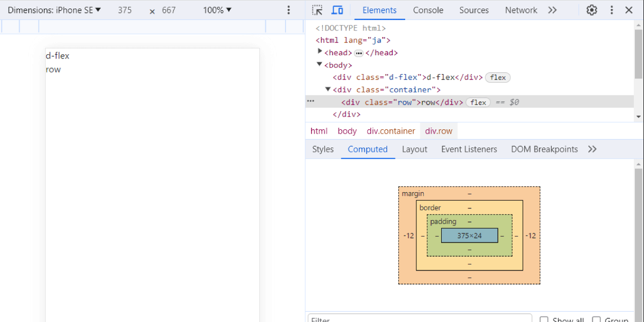Close the DevTools panel
The image size is (644, 322).
[x=629, y=10]
